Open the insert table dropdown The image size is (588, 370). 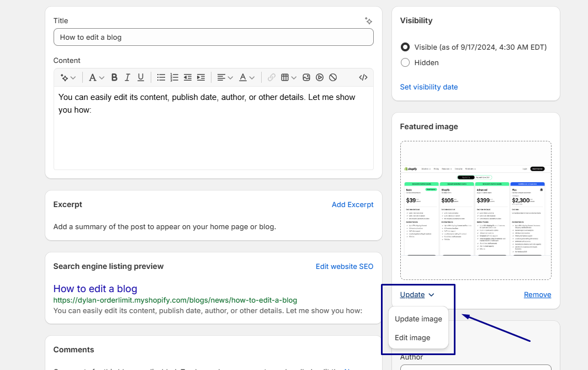(289, 77)
